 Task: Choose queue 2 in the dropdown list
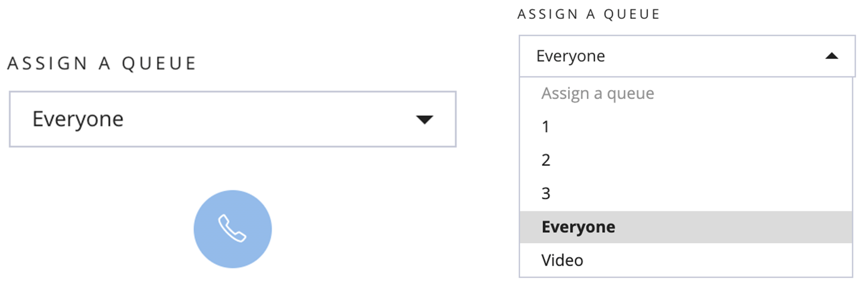pos(686,160)
